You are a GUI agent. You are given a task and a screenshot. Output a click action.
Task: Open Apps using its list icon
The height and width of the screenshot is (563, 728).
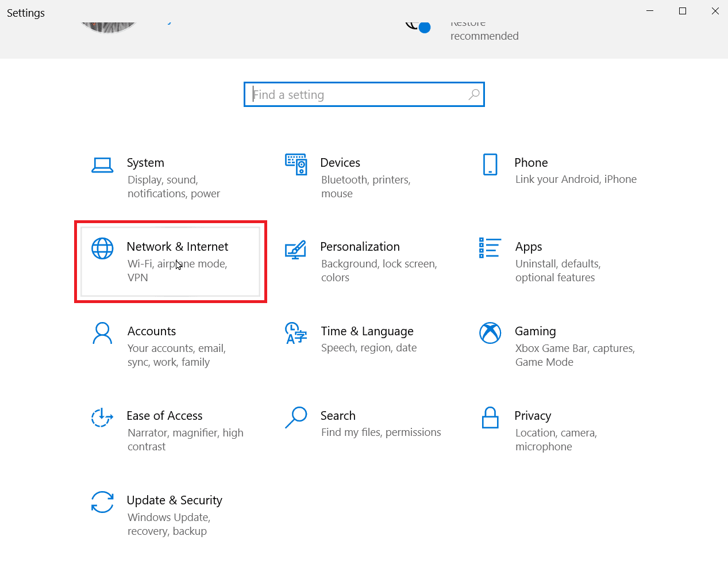(x=490, y=248)
